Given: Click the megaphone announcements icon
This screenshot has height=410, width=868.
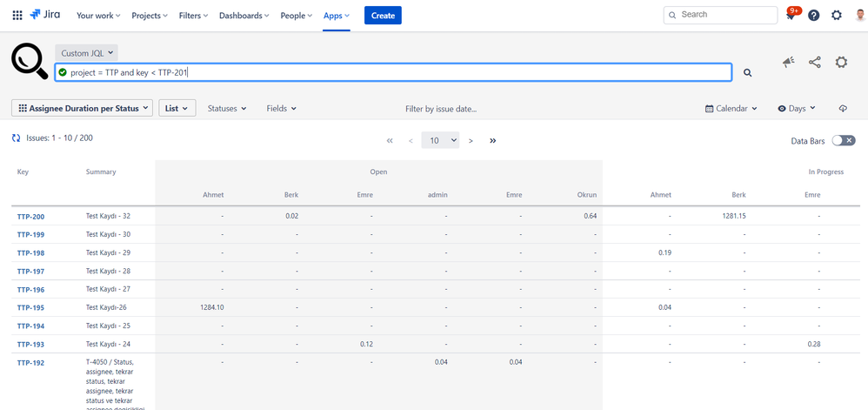Looking at the screenshot, I should (x=788, y=62).
